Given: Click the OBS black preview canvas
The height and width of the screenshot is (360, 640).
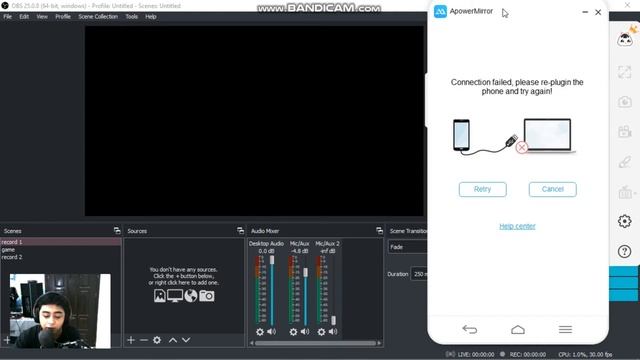Looking at the screenshot, I should [254, 121].
